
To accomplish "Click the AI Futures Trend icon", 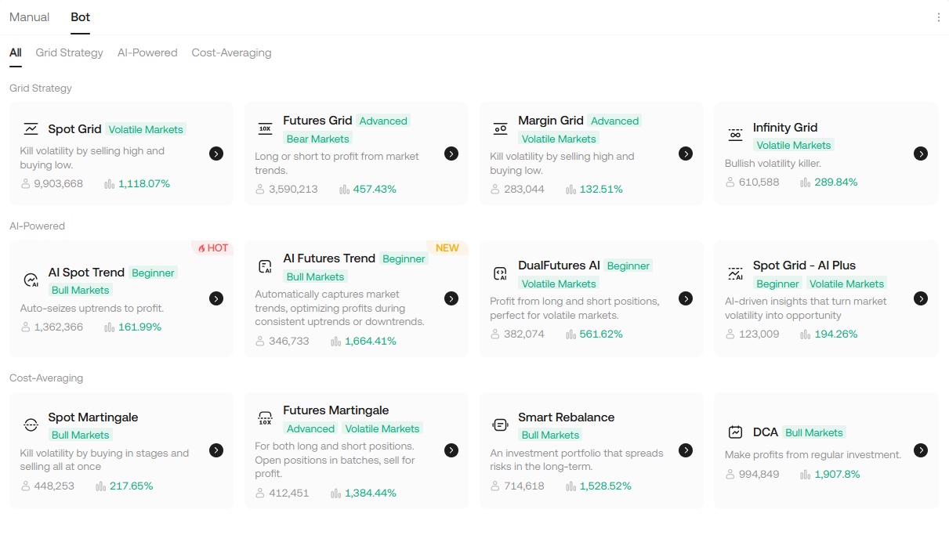I will [x=265, y=267].
